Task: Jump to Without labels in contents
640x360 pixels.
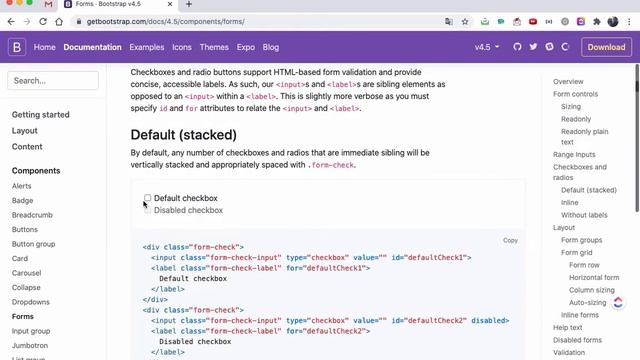Action: pyautogui.click(x=584, y=215)
